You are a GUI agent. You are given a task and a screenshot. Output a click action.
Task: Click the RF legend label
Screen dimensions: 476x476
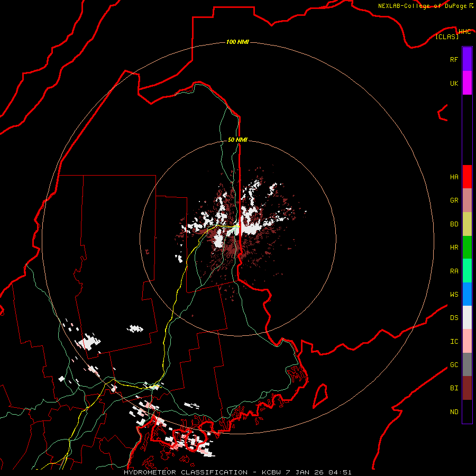pyautogui.click(x=454, y=60)
